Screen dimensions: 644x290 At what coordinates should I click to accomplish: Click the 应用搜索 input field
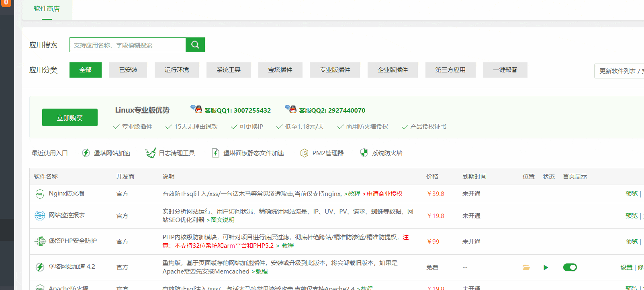coord(128,45)
